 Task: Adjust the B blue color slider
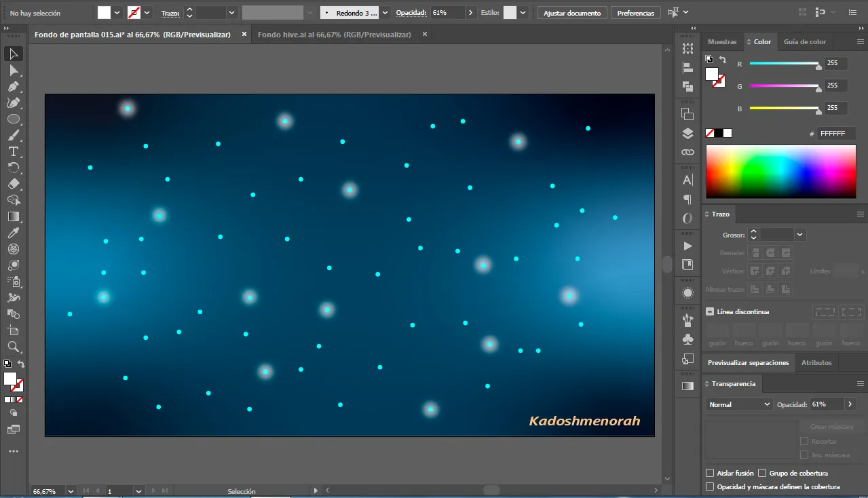click(785, 109)
